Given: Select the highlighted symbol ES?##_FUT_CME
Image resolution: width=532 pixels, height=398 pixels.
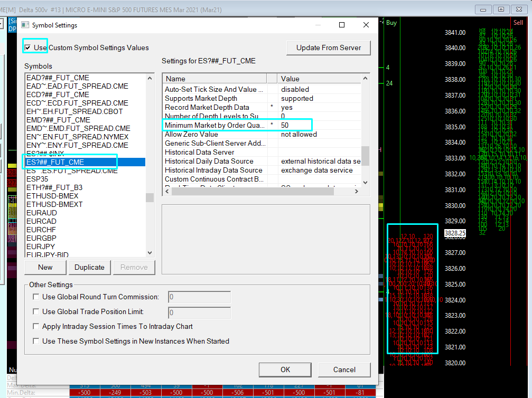Looking at the screenshot, I should (x=86, y=162).
